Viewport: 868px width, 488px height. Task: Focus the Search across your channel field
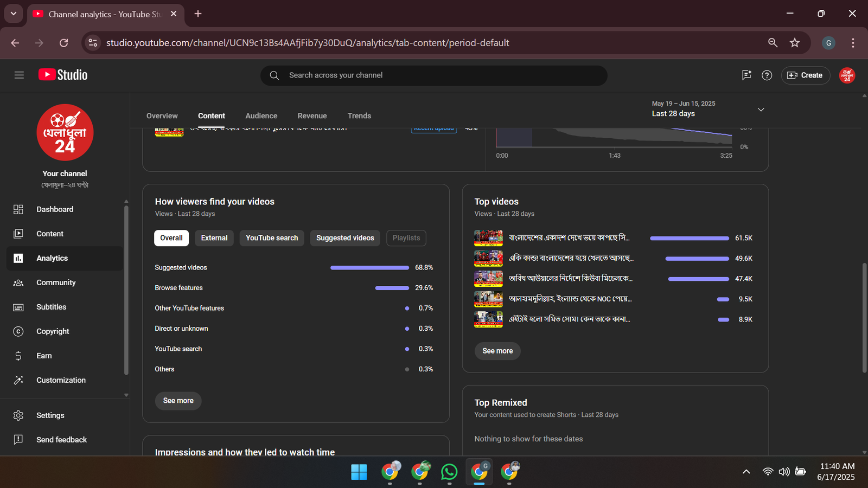coord(434,75)
